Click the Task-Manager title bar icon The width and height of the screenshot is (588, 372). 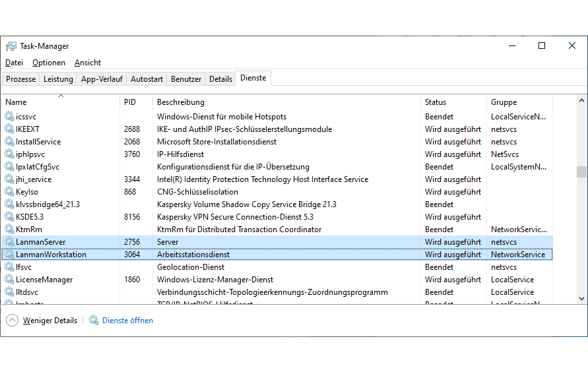pyautogui.click(x=11, y=46)
